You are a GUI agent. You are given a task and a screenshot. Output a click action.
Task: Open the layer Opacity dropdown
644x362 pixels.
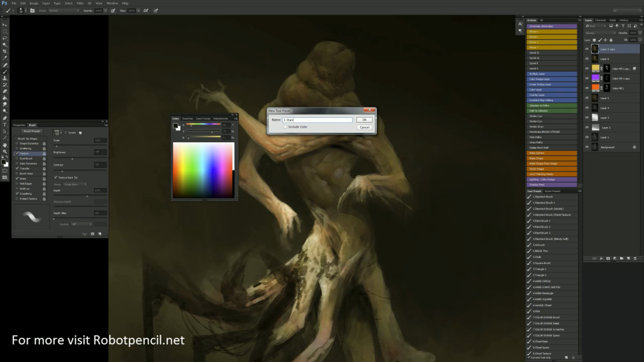click(x=640, y=33)
